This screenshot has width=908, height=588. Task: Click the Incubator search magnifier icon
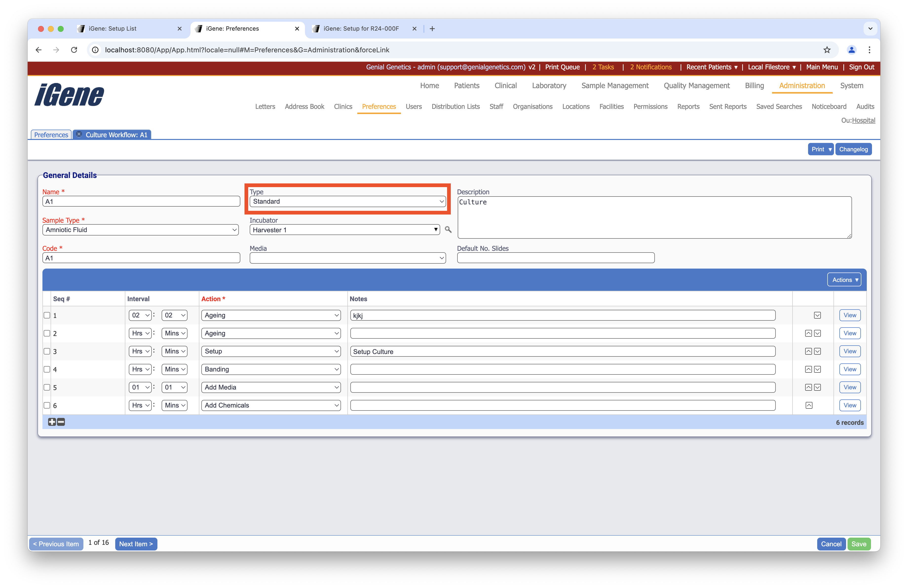448,230
